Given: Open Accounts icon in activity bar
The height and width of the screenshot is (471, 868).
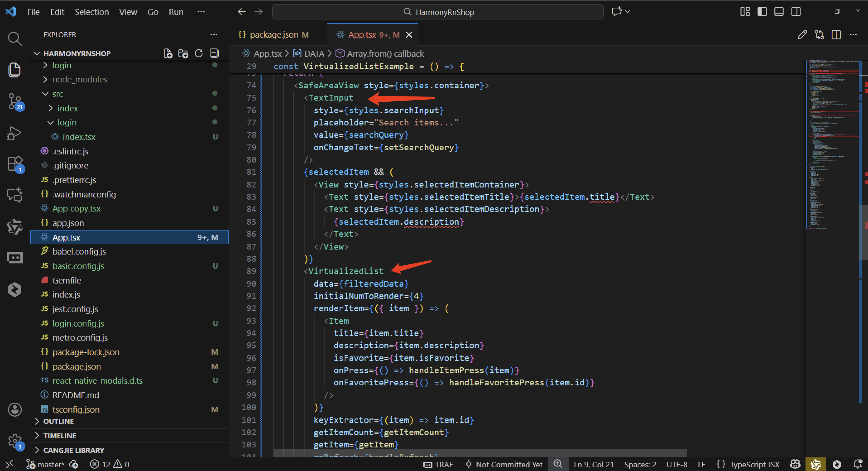Looking at the screenshot, I should (x=14, y=409).
